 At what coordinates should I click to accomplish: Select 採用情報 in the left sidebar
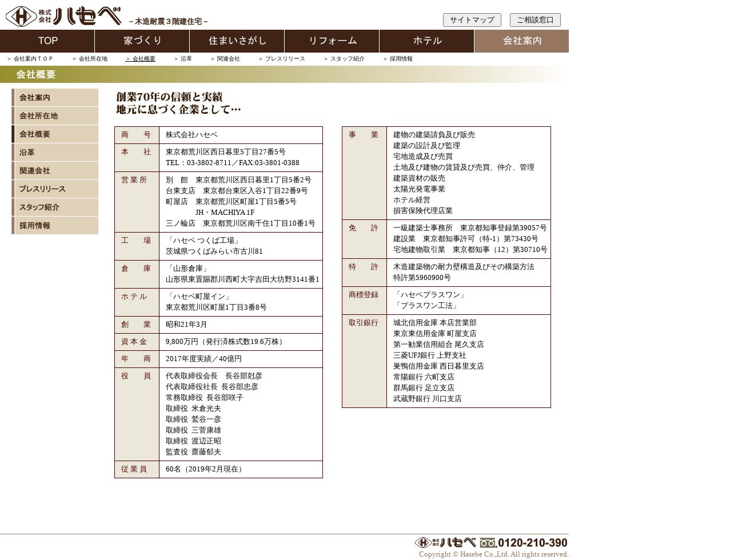coord(55,226)
